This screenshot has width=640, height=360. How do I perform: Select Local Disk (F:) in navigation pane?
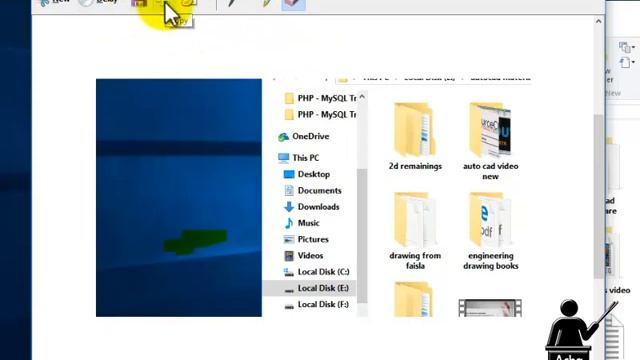[316, 304]
